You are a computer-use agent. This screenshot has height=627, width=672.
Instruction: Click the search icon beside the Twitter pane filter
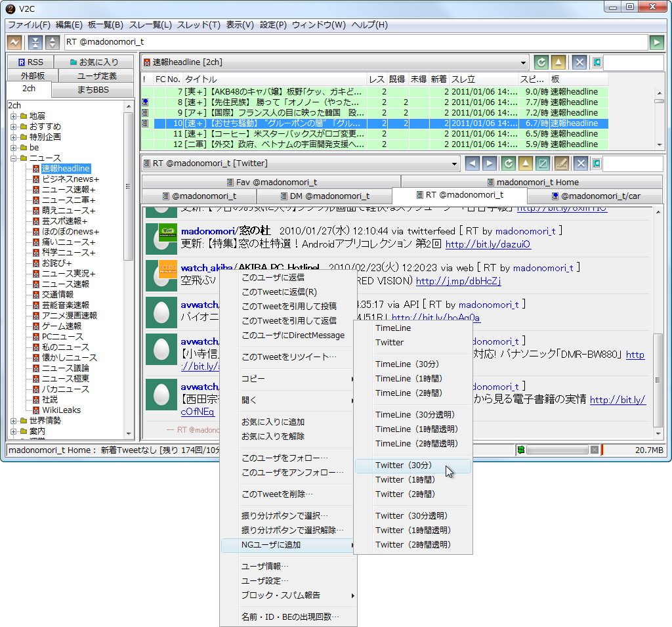(x=597, y=163)
